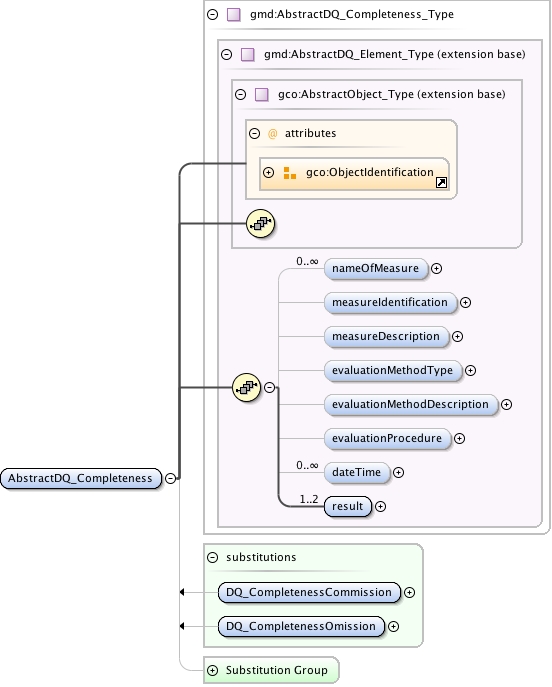The image size is (552, 687).
Task: Collapse the attributes section
Action: point(255,134)
